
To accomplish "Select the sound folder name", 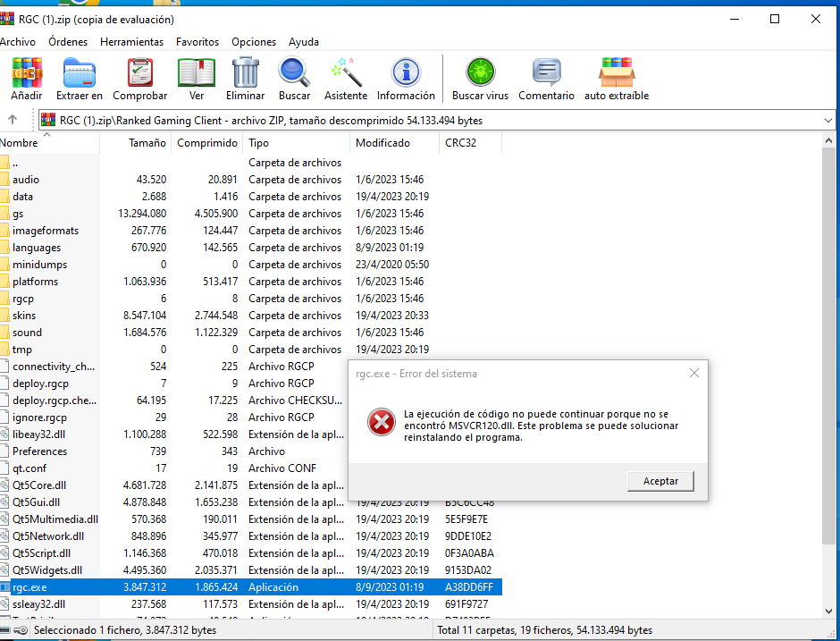I will 27,333.
